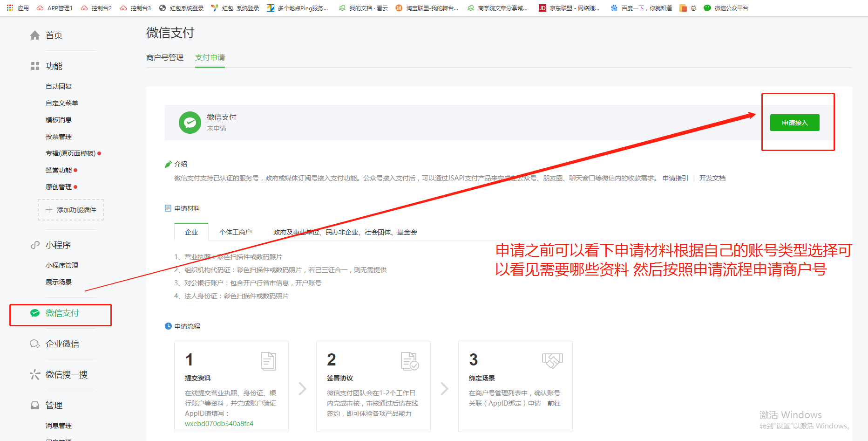Open 赞赏功能 in the sidebar
868x441 pixels.
59,170
